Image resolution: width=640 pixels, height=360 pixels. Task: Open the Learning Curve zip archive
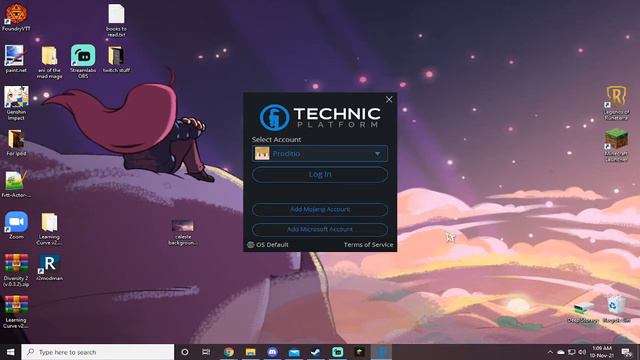[x=16, y=312]
